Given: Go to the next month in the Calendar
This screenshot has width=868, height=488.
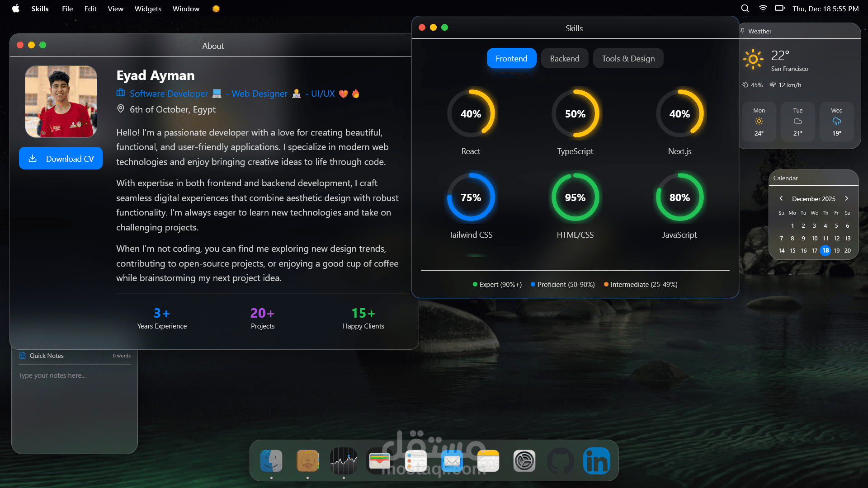Looking at the screenshot, I should coord(847,198).
